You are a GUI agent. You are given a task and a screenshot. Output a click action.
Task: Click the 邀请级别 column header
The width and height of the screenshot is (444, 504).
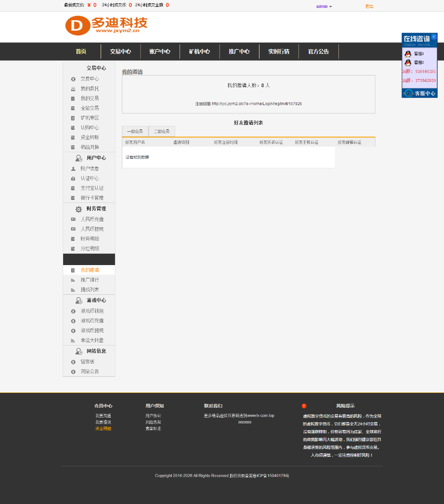181,142
